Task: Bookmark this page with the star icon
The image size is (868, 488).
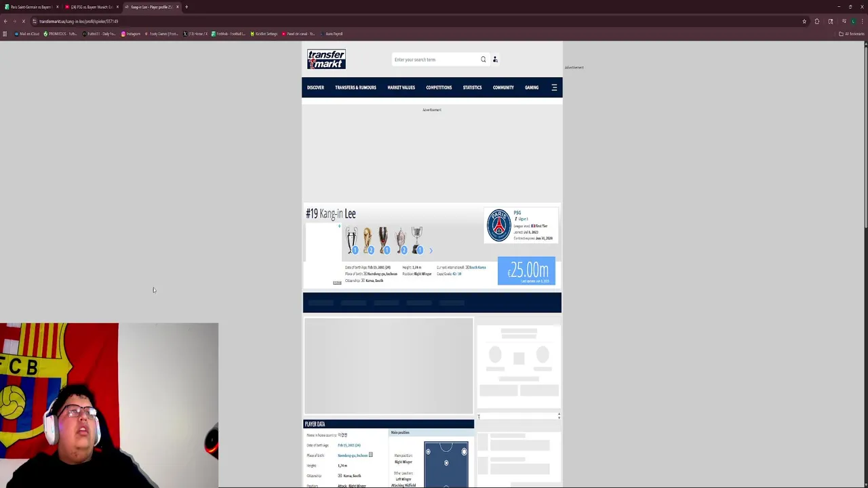Action: point(804,21)
